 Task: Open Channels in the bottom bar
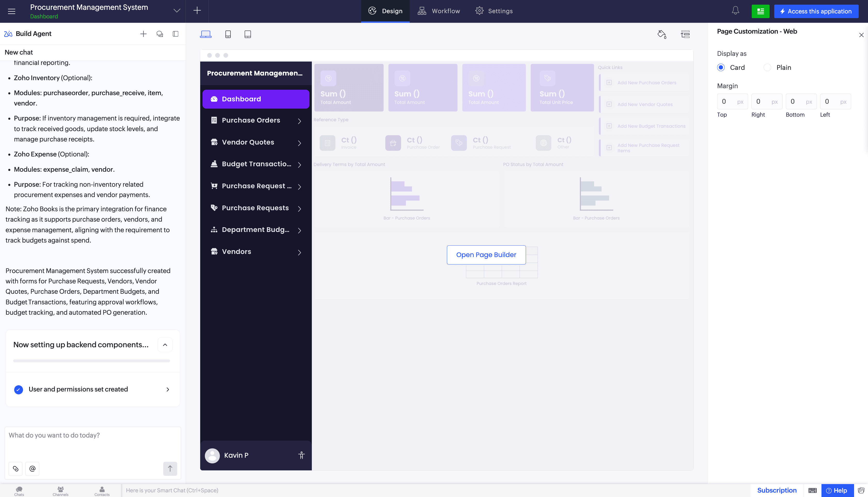click(x=60, y=491)
